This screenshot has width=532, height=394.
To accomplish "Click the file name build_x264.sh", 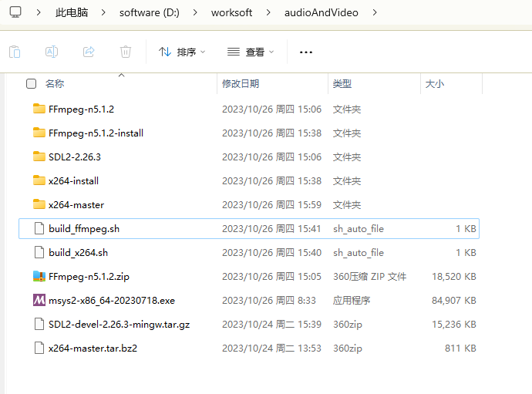I will [x=79, y=253].
